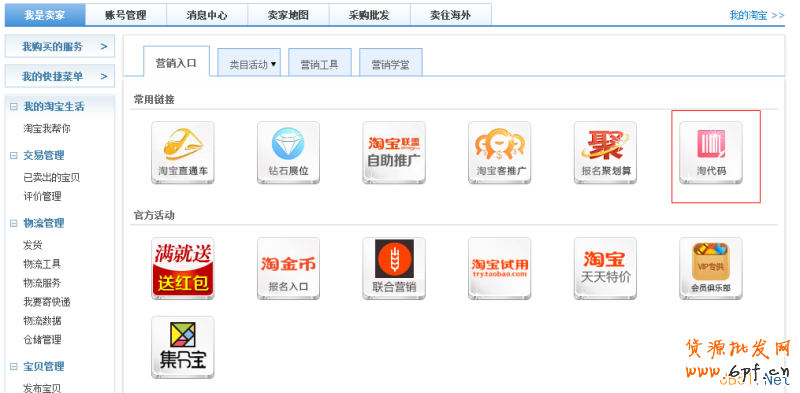Open 淘宝联盟 自助推广 icon
The height and width of the screenshot is (393, 800).
point(394,153)
